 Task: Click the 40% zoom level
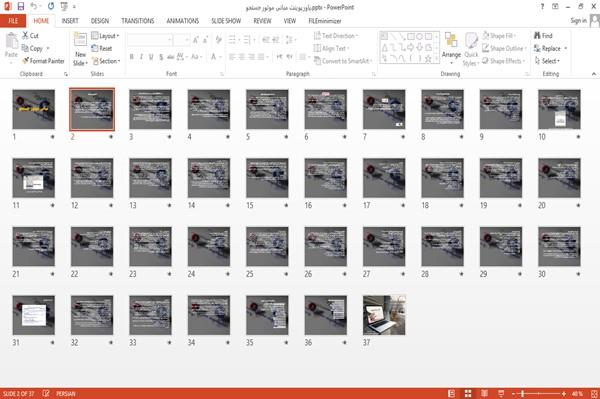click(x=577, y=393)
